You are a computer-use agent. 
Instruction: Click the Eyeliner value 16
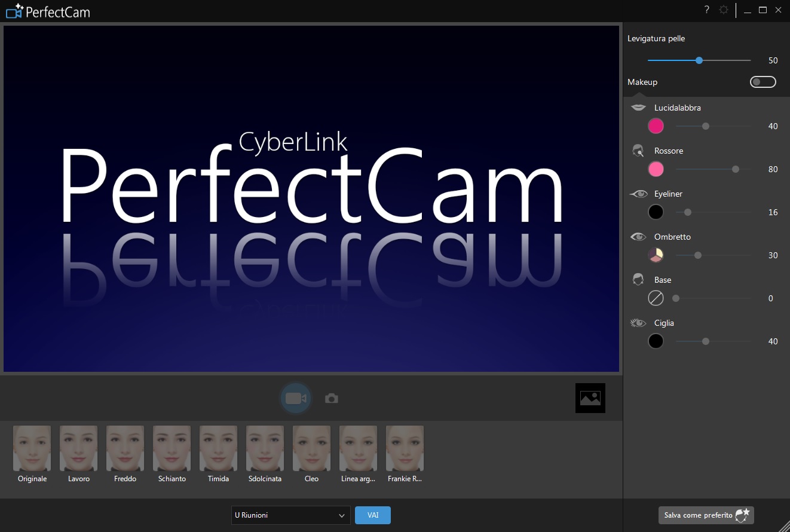tap(773, 212)
